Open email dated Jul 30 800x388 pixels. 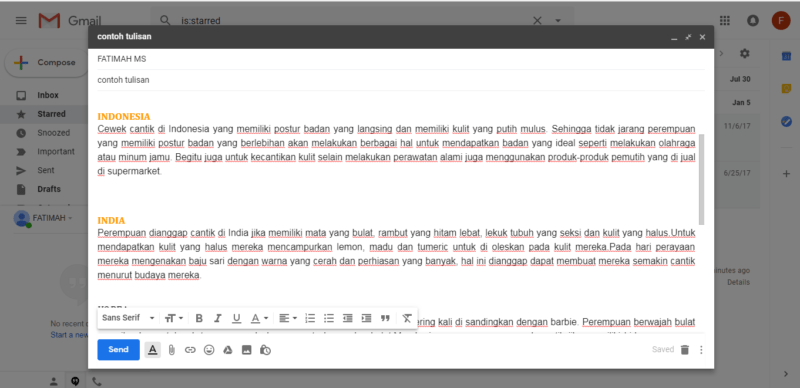[740, 79]
